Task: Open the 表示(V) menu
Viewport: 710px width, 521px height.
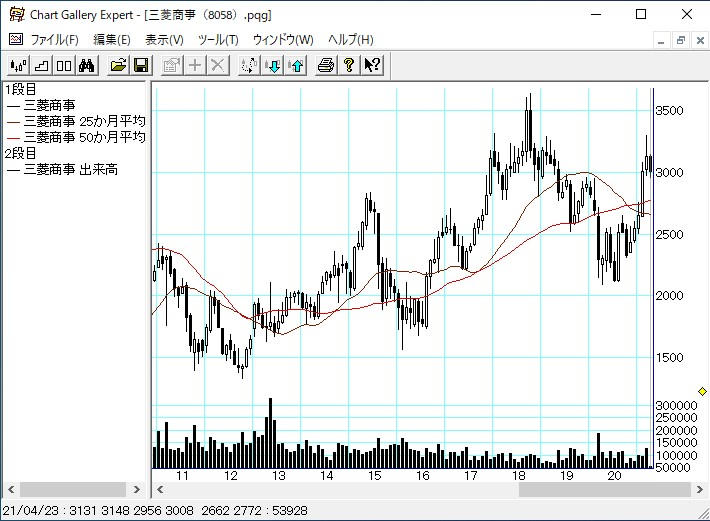Action: pos(164,40)
